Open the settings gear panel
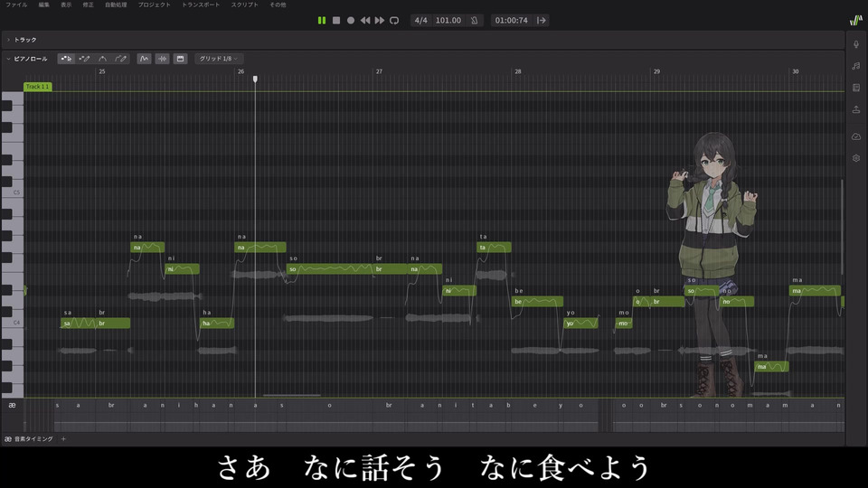 (856, 158)
